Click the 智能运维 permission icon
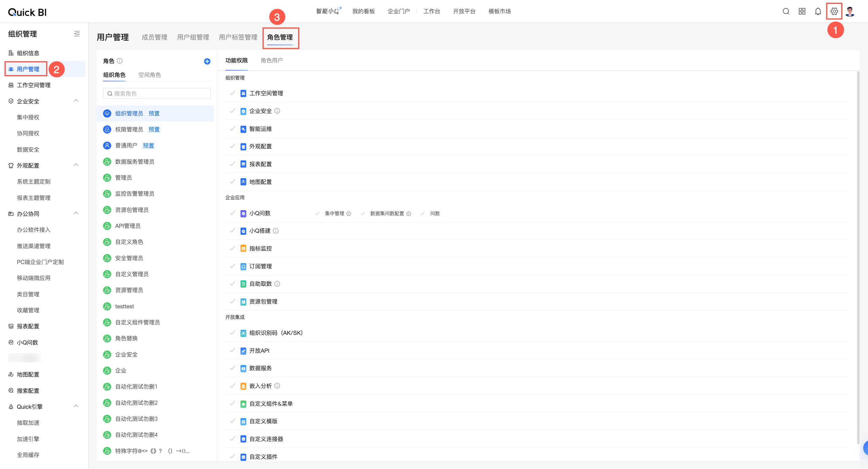868x469 pixels. point(243,129)
